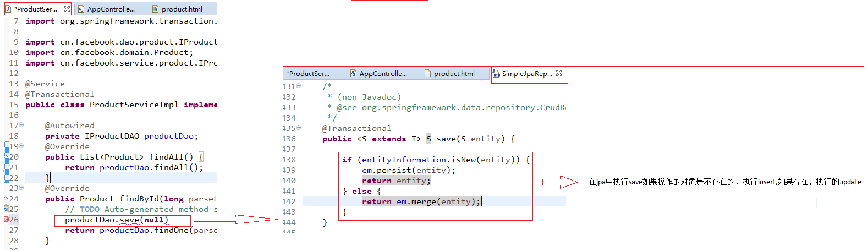The width and height of the screenshot is (868, 251).
Task: Click 'public List<Product> findAll()' line
Action: (x=124, y=157)
